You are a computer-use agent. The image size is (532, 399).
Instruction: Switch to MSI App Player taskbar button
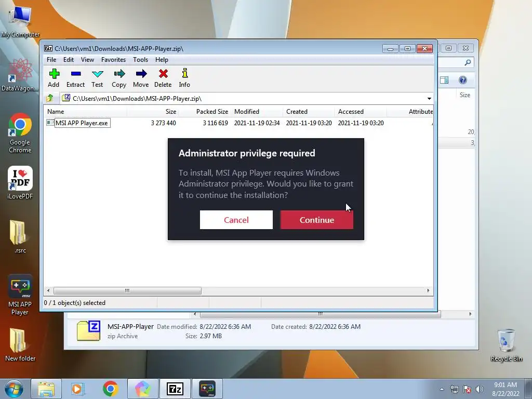click(207, 389)
